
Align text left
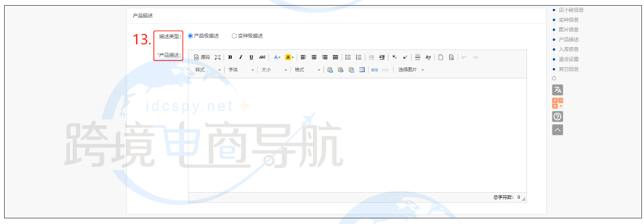303,57
